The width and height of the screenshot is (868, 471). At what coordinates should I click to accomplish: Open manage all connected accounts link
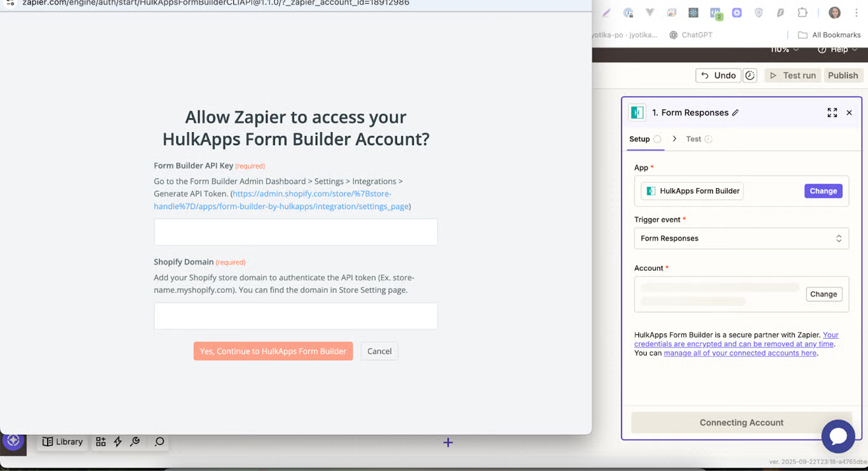point(740,353)
